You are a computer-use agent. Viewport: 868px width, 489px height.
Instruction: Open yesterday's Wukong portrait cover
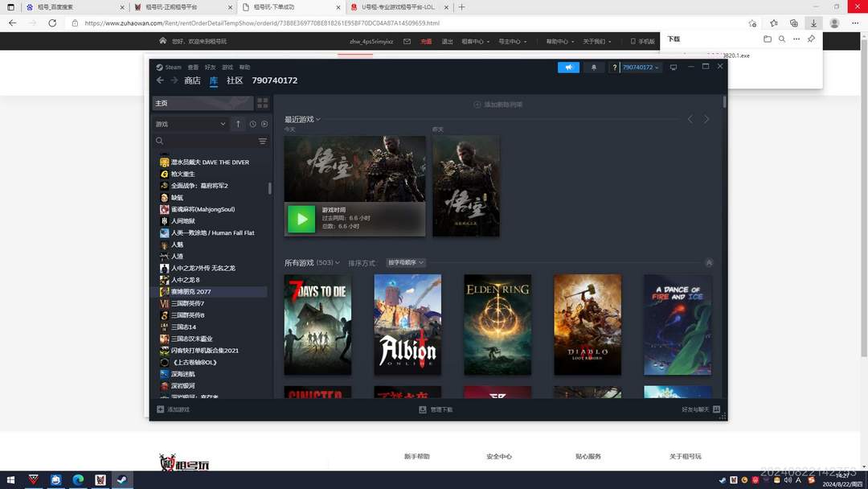[x=466, y=186]
